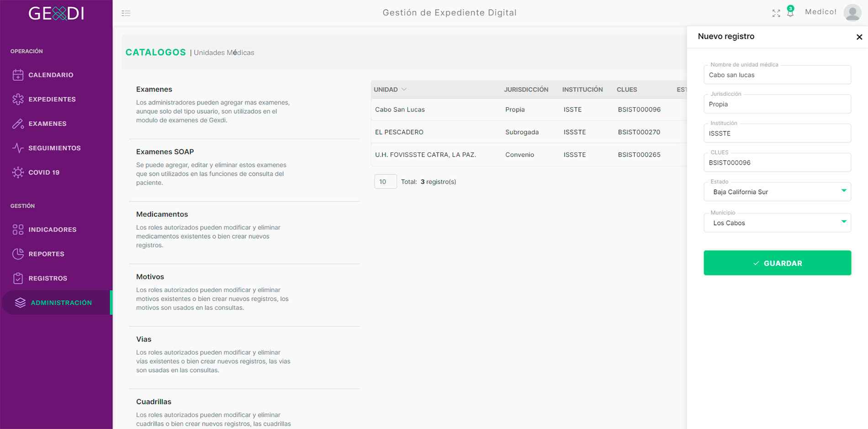Click the CLUES input field
Viewport: 868px width, 429px height.
click(x=777, y=162)
